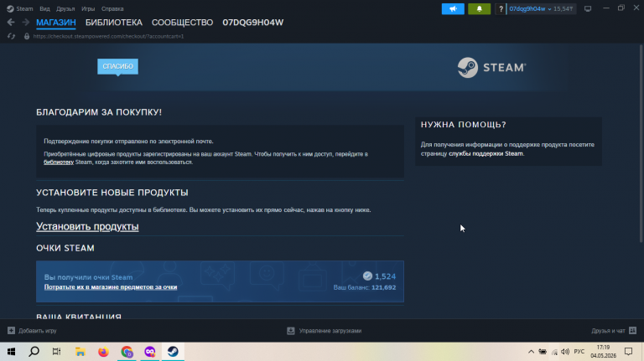Viewport: 644px width, 361px height.
Task: Open the службы поддержки Steam link
Action: (486, 153)
